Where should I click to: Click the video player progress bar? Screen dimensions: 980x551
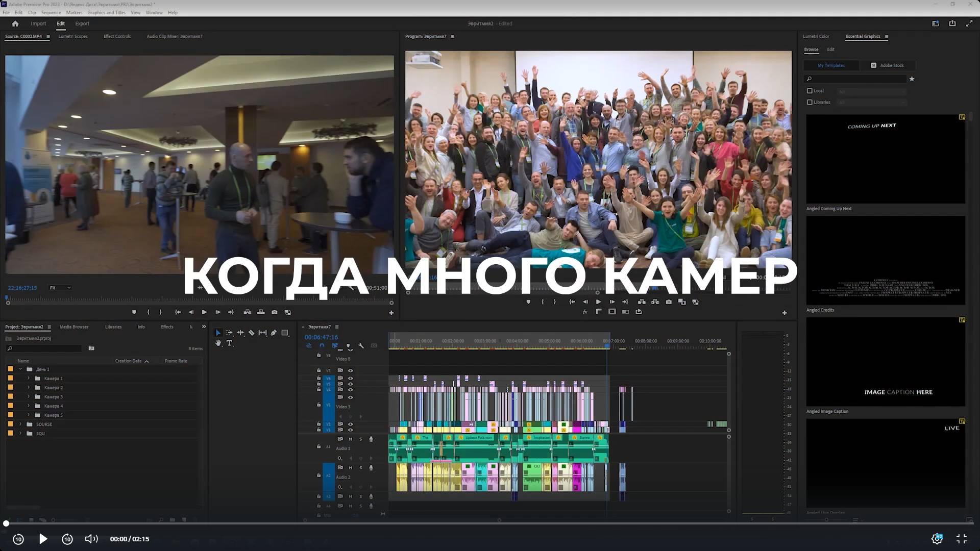coord(490,523)
